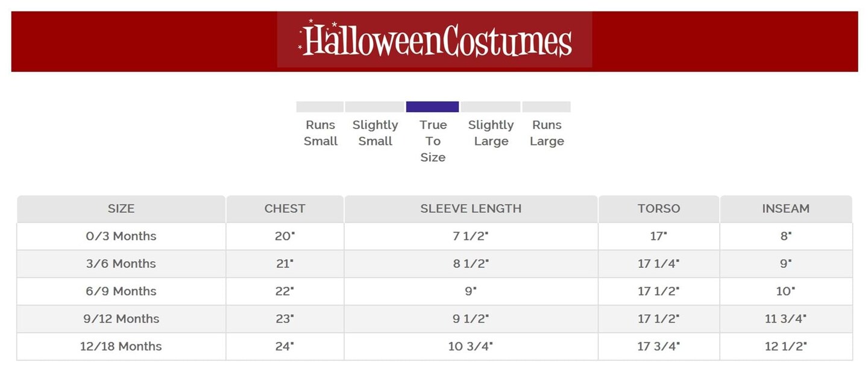Click the CHEST column header
Image resolution: width=868 pixels, height=377 pixels.
click(285, 209)
